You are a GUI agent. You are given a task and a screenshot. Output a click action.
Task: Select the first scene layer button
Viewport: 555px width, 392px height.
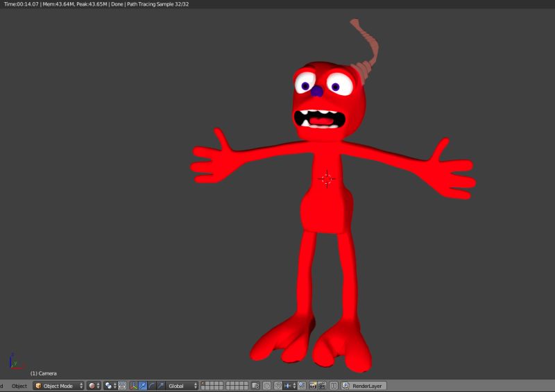tap(203, 384)
